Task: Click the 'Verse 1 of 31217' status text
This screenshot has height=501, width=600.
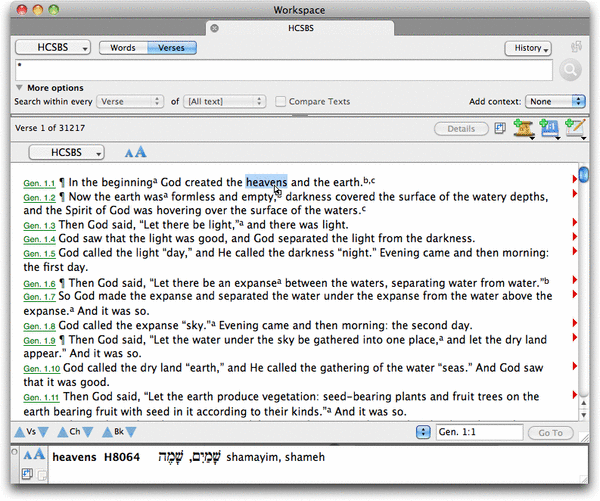Action: [x=50, y=128]
